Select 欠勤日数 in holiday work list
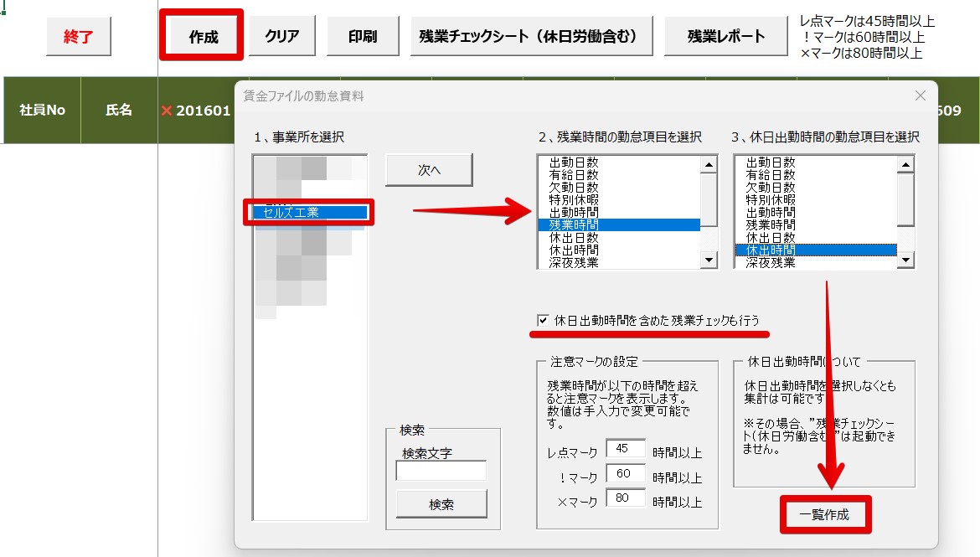The width and height of the screenshot is (980, 557). click(816, 188)
